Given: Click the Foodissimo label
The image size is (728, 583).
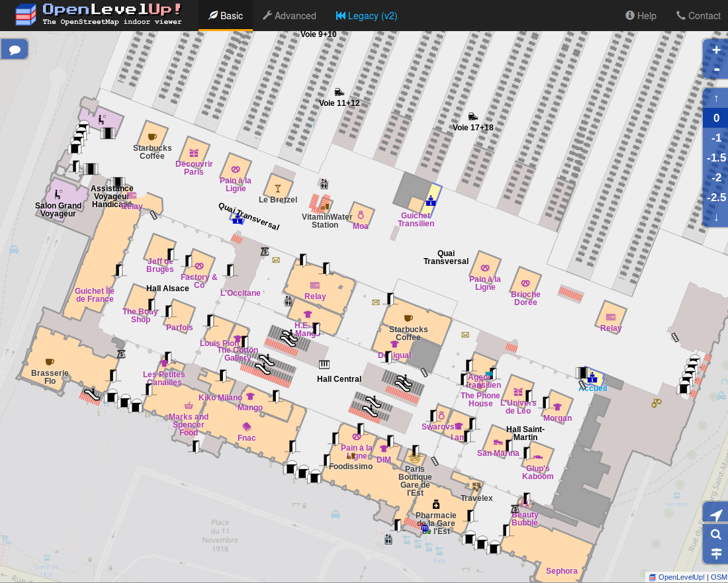Looking at the screenshot, I should 351,467.
